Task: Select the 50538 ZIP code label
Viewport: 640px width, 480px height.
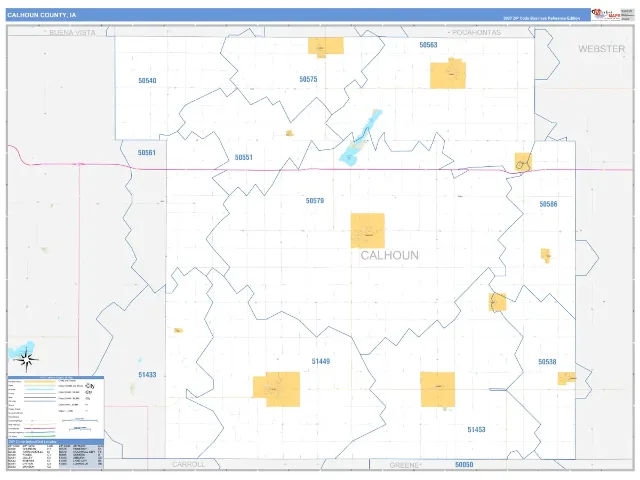Action: click(x=547, y=362)
